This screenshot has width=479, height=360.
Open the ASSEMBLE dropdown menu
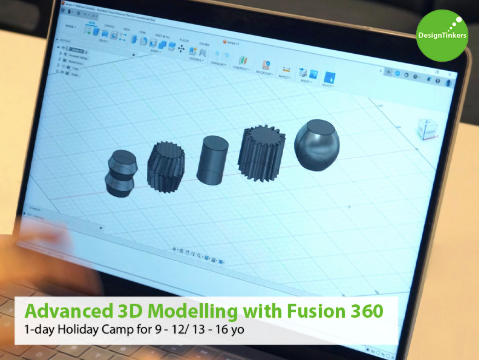click(196, 60)
